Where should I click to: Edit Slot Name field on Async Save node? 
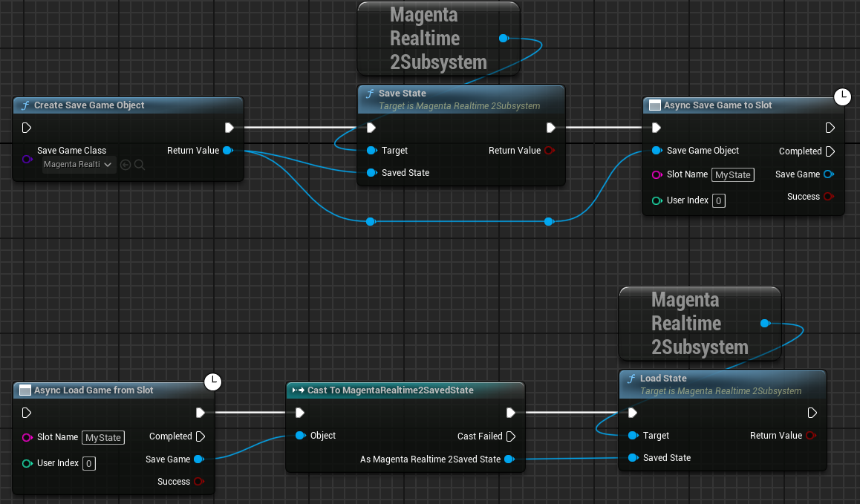pyautogui.click(x=733, y=175)
